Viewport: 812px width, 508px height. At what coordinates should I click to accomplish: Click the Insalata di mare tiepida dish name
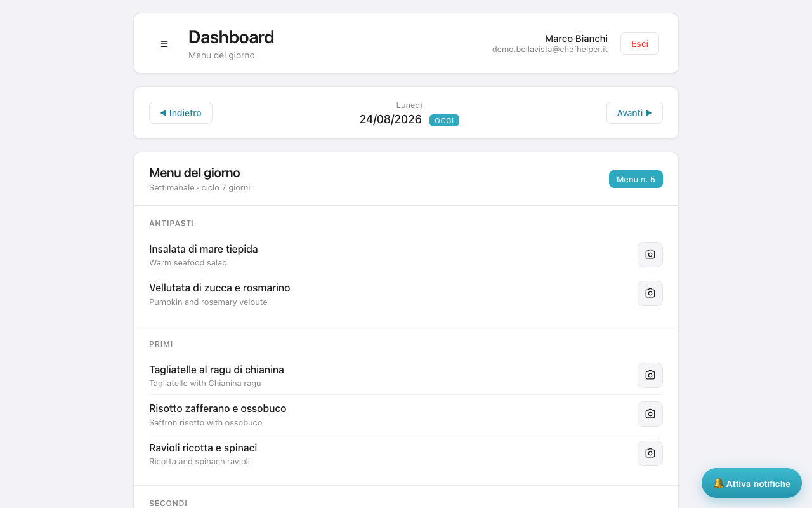point(204,249)
